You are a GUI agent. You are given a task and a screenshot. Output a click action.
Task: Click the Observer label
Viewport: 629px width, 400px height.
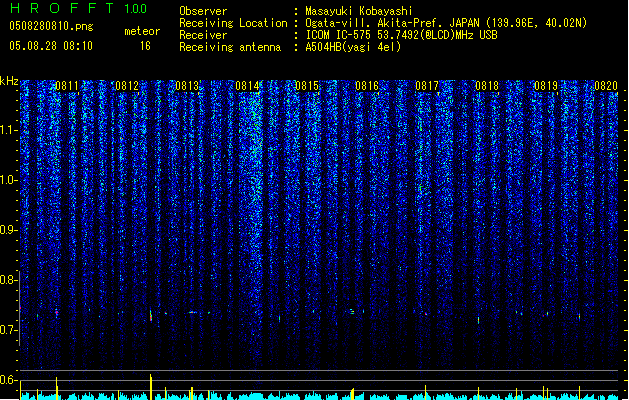pos(203,11)
